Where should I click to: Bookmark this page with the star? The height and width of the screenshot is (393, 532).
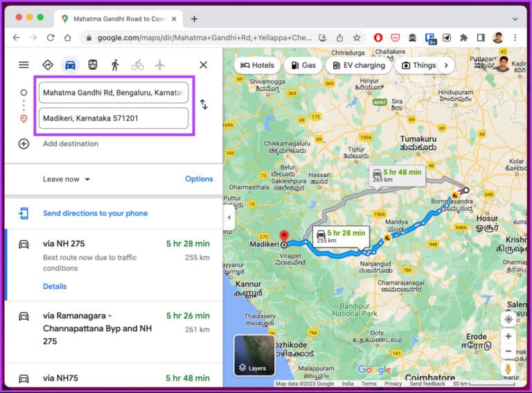(x=357, y=37)
